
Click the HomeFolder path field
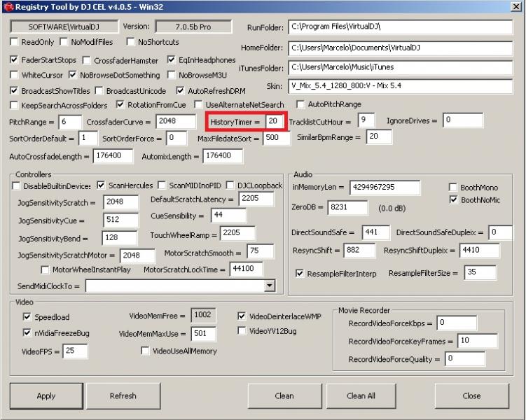pos(400,48)
